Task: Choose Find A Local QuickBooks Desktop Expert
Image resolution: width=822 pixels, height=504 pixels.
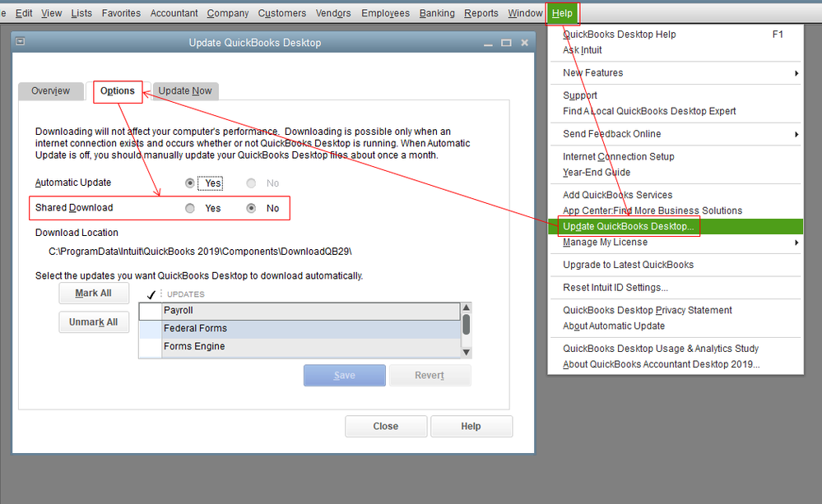Action: pos(676,111)
